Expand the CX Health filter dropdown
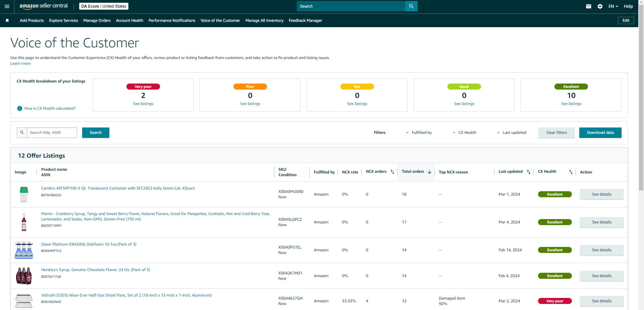Image resolution: width=644 pixels, height=310 pixels. coord(464,133)
